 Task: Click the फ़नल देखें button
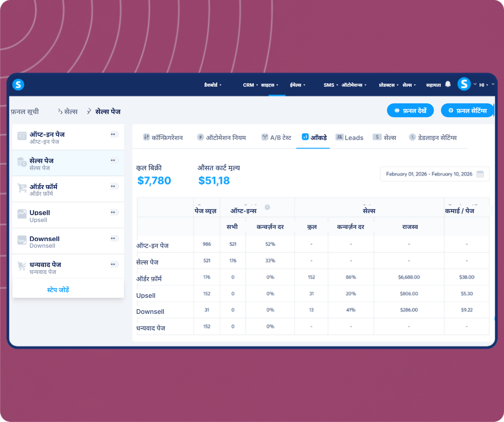point(410,110)
